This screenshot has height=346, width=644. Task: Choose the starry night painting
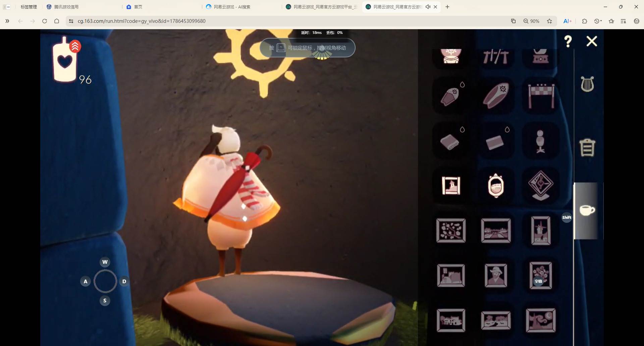click(541, 320)
